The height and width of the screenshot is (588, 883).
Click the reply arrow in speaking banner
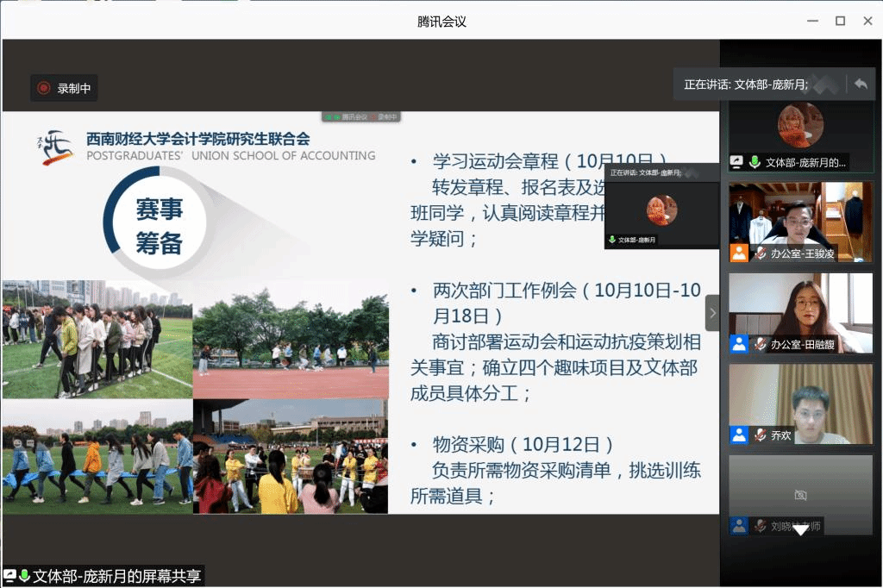click(x=860, y=84)
